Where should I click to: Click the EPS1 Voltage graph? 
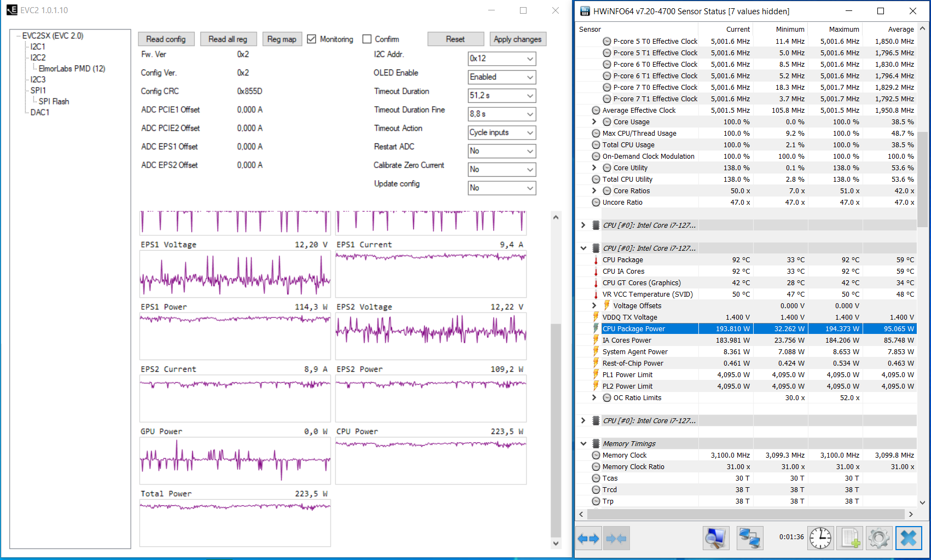(235, 275)
